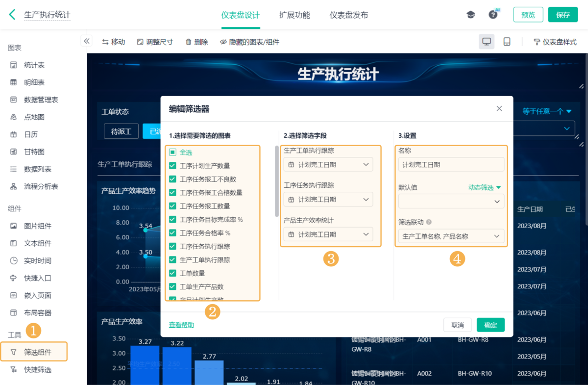Open the 筛选联动 dropdown
This screenshot has height=385, width=588.
(x=451, y=236)
